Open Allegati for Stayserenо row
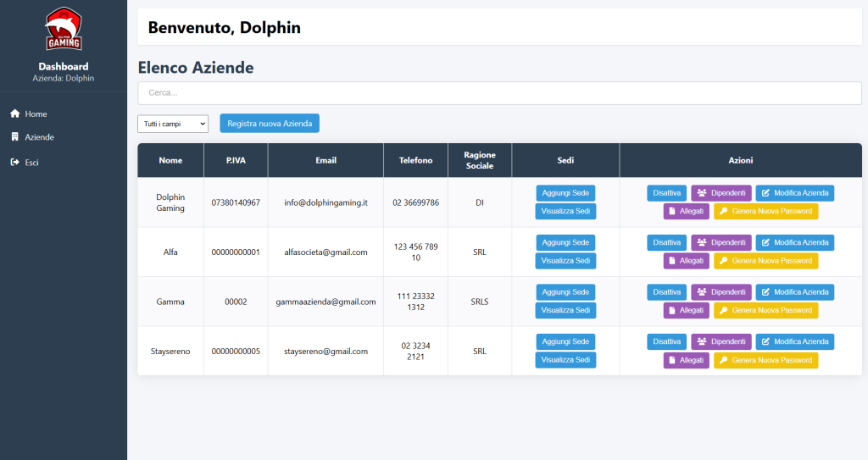The height and width of the screenshot is (460, 868). (x=687, y=360)
